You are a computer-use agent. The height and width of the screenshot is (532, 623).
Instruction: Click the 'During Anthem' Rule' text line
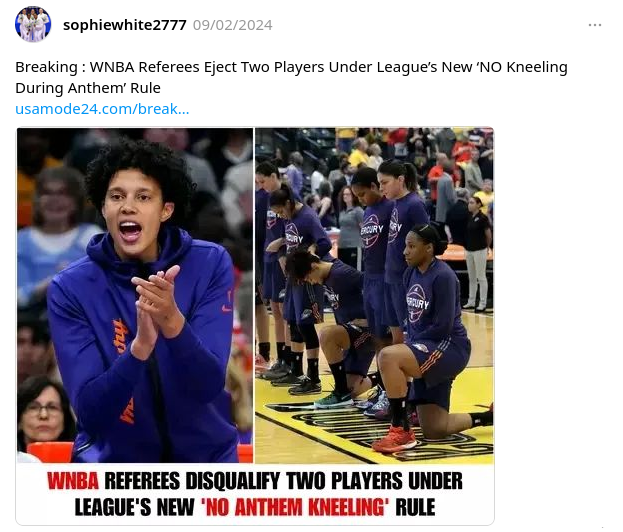click(x=88, y=88)
